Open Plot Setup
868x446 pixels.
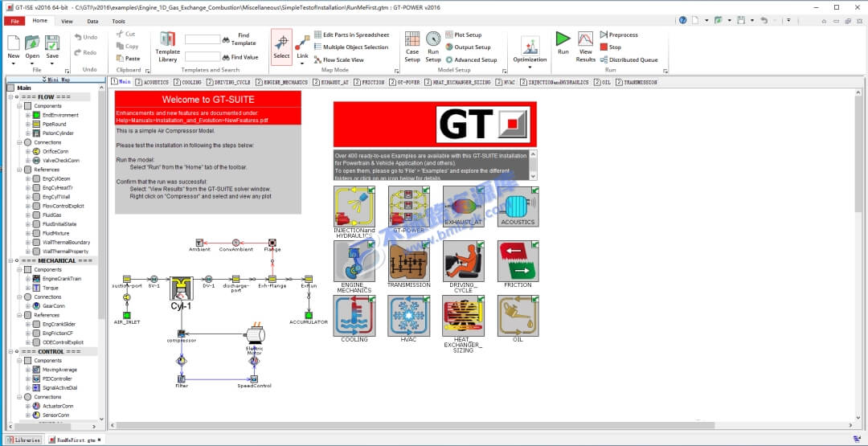(x=464, y=35)
